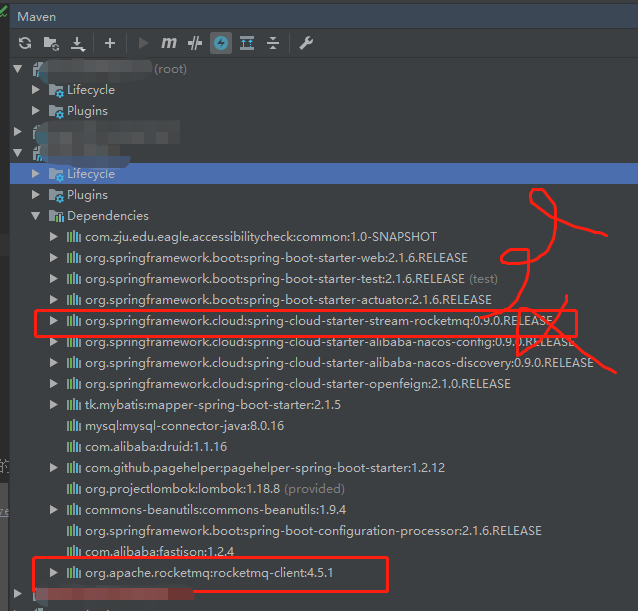
Task: Collapse the (root) project node
Action: tap(17, 69)
